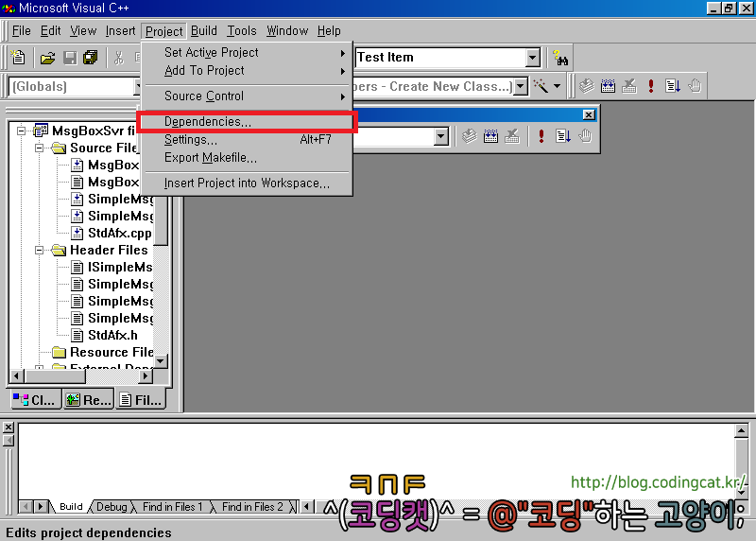The image size is (756, 541).
Task: Open the View menu
Action: (x=83, y=31)
